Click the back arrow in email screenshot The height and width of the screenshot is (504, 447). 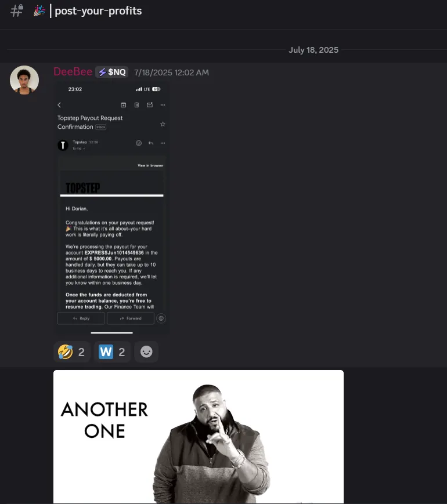point(59,105)
